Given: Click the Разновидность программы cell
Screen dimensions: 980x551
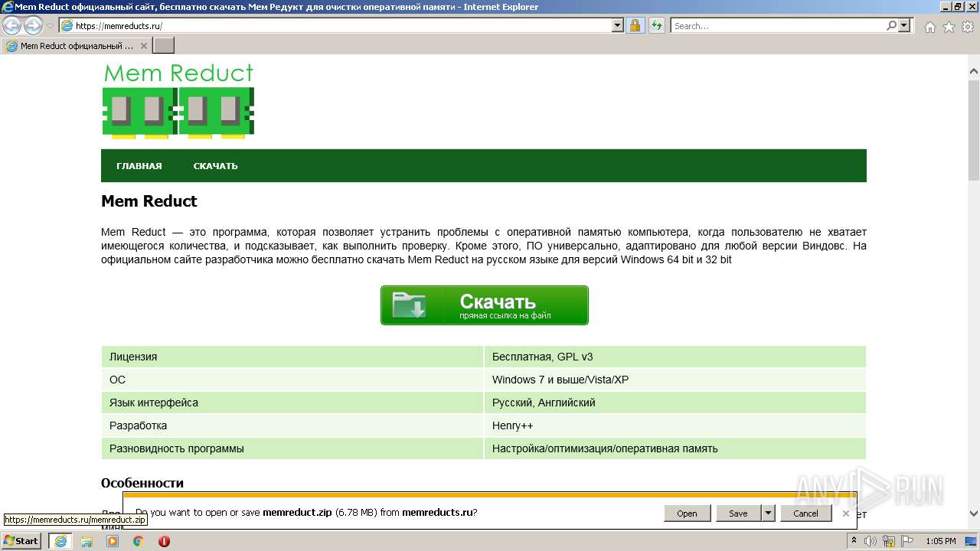Looking at the screenshot, I should click(x=292, y=448).
